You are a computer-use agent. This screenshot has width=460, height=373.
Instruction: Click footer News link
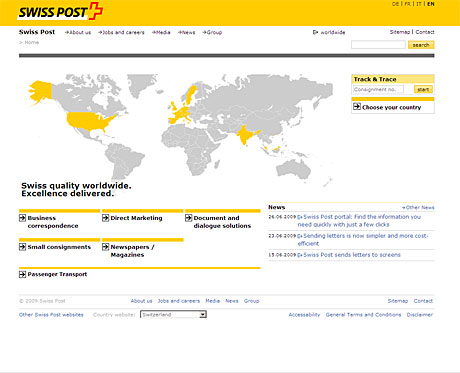click(232, 301)
